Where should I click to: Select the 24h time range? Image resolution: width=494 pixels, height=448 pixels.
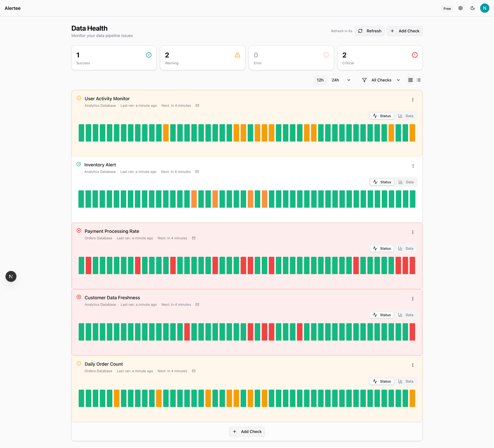point(335,80)
